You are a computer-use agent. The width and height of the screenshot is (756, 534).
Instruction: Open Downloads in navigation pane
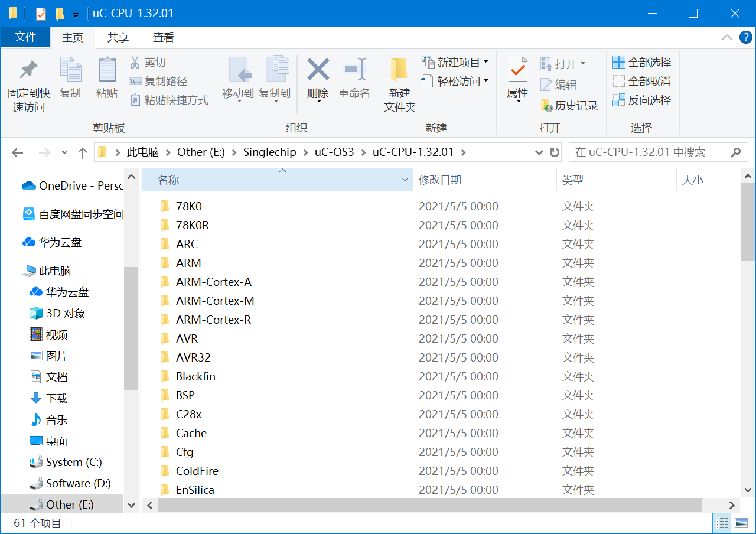tap(48, 398)
